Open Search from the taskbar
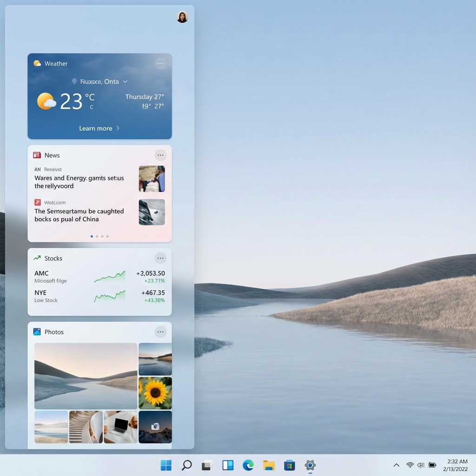The height and width of the screenshot is (476, 476). pos(186,464)
